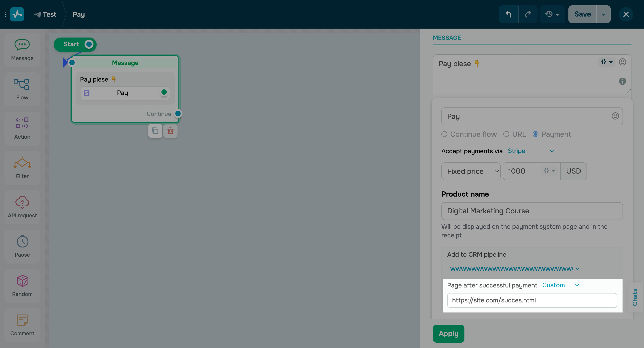Duplicate the selected Message node
The height and width of the screenshot is (348, 644).
click(x=155, y=131)
